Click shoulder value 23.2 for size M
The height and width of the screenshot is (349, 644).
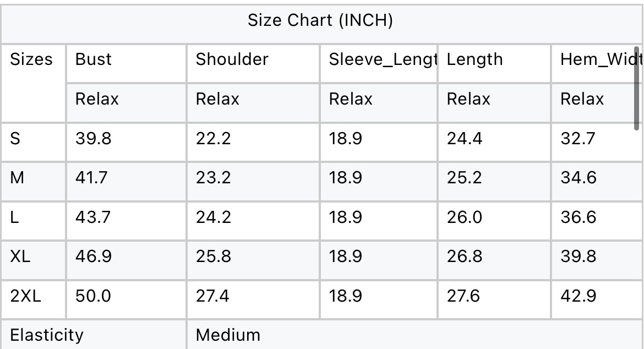[x=213, y=178]
